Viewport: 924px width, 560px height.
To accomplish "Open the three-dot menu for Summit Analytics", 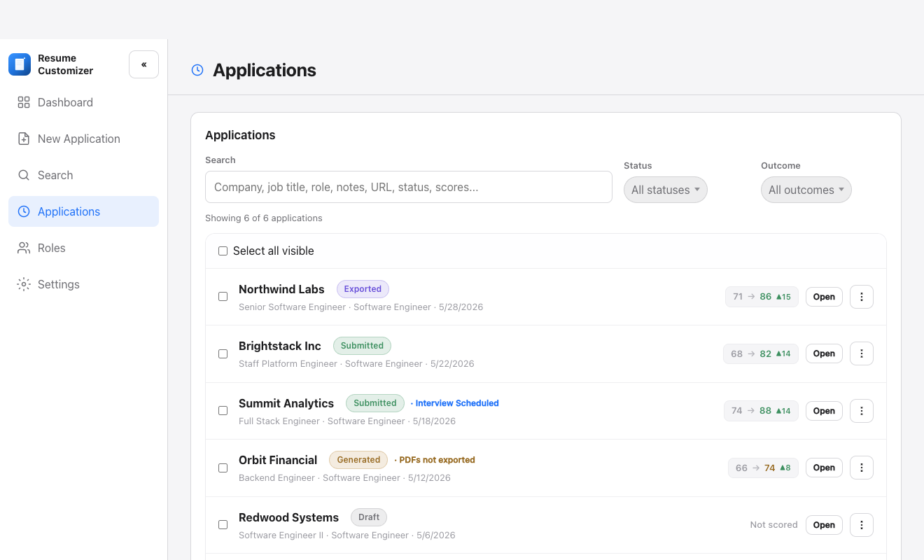I will 862,411.
